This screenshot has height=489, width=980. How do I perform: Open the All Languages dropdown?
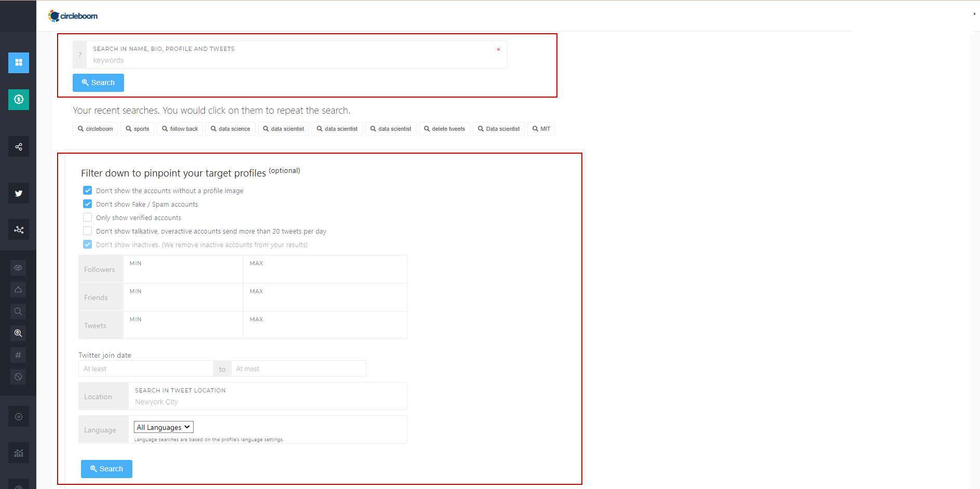click(163, 427)
